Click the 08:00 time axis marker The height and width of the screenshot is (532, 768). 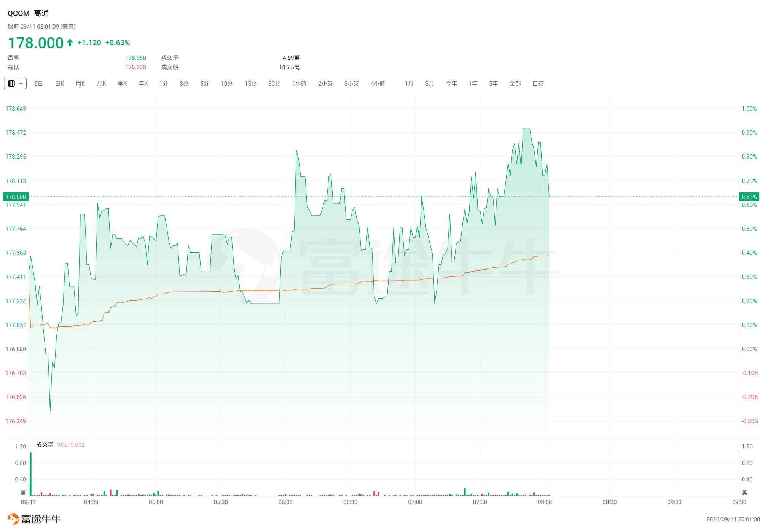[545, 502]
